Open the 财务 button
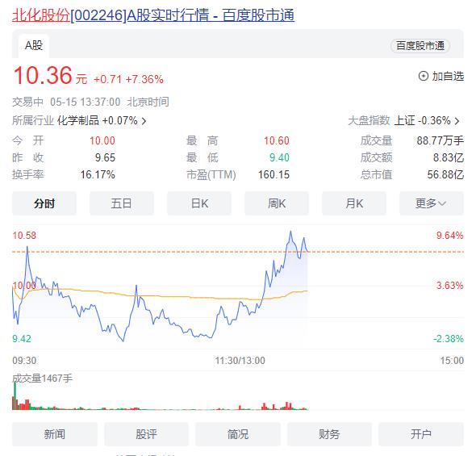476x456 pixels. coord(329,434)
